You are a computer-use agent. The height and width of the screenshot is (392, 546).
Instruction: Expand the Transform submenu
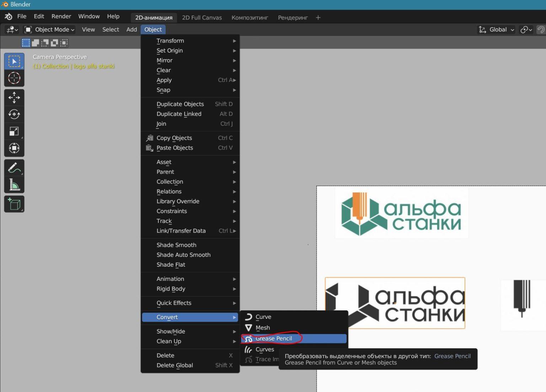[x=190, y=41]
